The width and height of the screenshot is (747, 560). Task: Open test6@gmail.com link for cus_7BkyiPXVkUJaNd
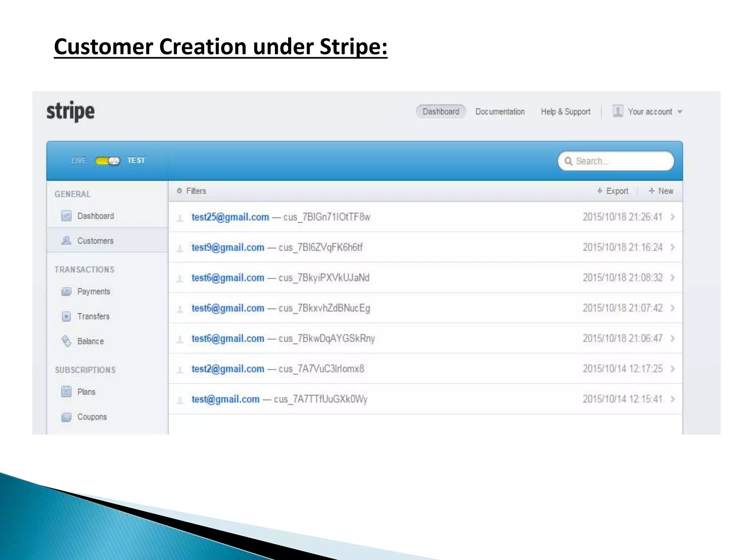click(228, 277)
